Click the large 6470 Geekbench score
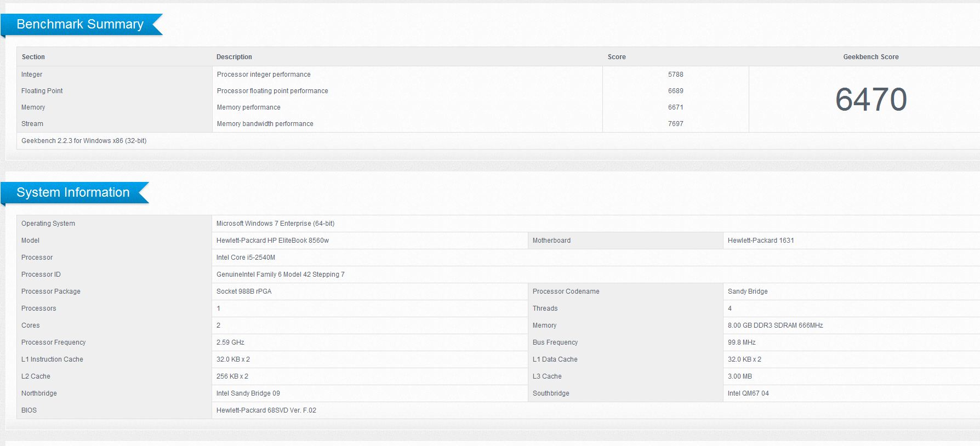 click(870, 100)
